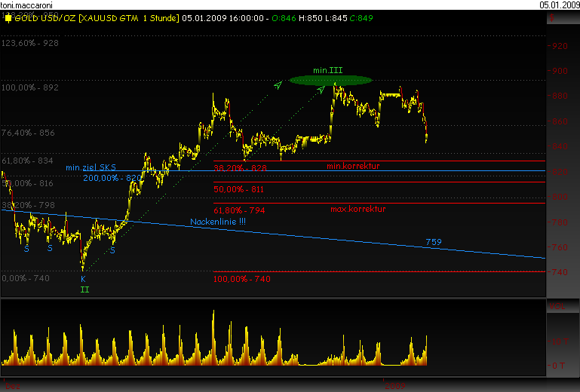Image resolution: width=580 pixels, height=392 pixels.
Task: Select the grey 76,40% - 856 Fibonacci label
Action: point(28,133)
